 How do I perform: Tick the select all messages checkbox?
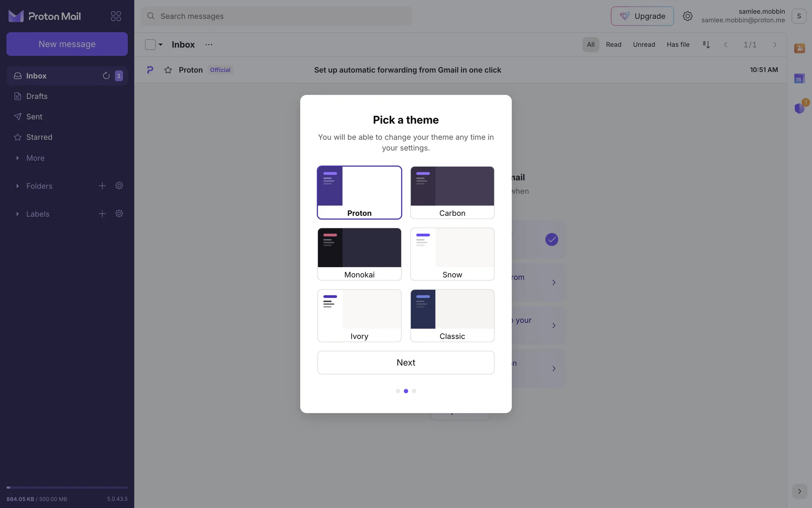(150, 44)
